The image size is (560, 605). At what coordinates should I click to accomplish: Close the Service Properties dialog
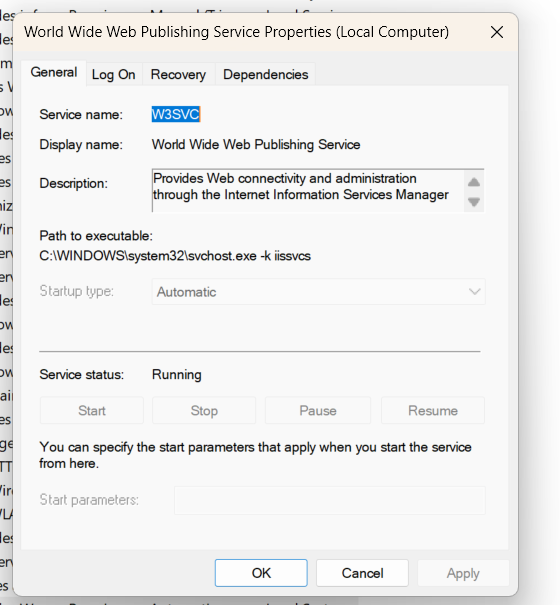coord(497,32)
